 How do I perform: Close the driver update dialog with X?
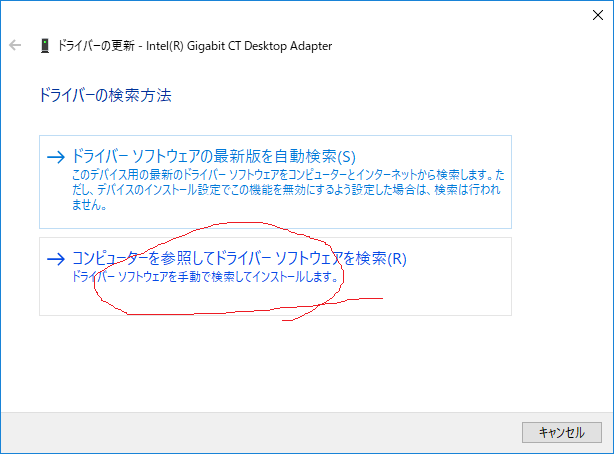click(x=590, y=12)
